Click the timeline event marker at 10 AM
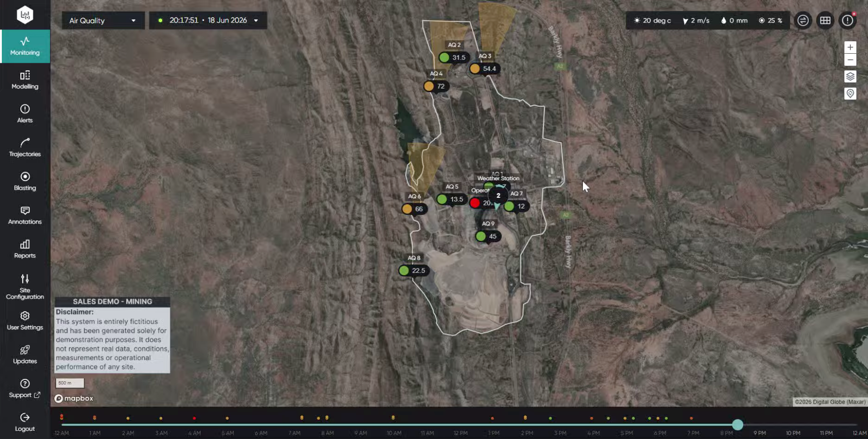This screenshot has height=439, width=868. [x=393, y=418]
